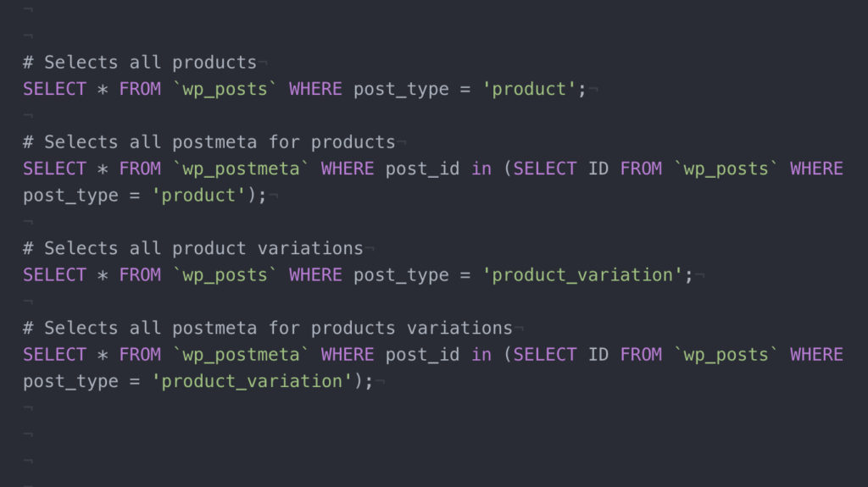The width and height of the screenshot is (868, 487).
Task: Click `wp_posts` table name in the first query
Action: (x=225, y=89)
